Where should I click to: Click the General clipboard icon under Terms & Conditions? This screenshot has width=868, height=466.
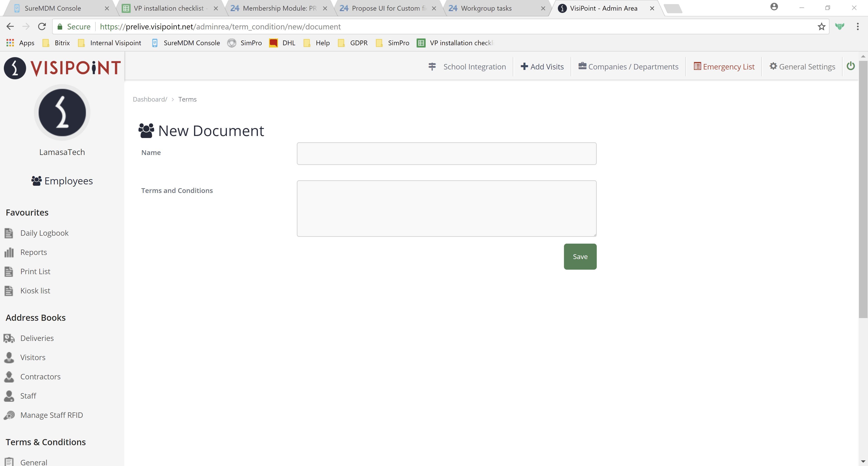tap(9, 462)
